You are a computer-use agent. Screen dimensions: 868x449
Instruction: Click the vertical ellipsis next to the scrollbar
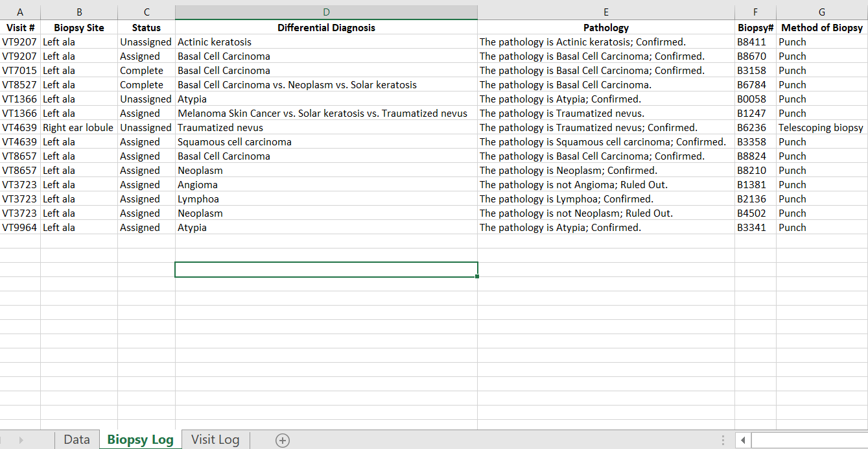point(722,439)
